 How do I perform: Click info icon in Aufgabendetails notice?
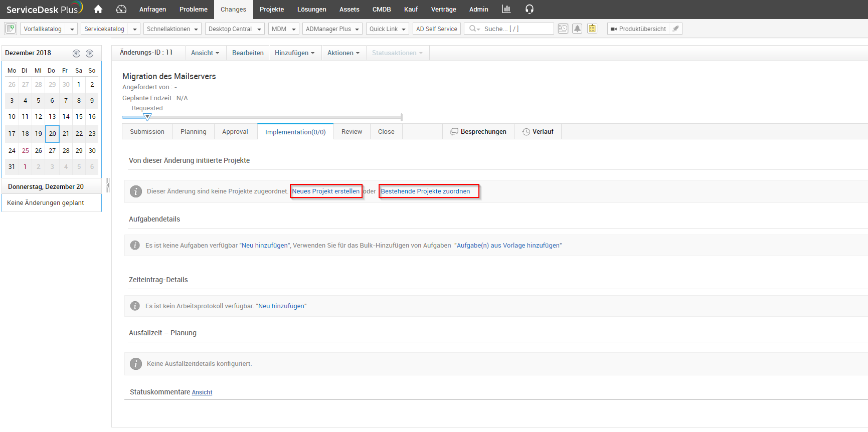click(x=135, y=245)
